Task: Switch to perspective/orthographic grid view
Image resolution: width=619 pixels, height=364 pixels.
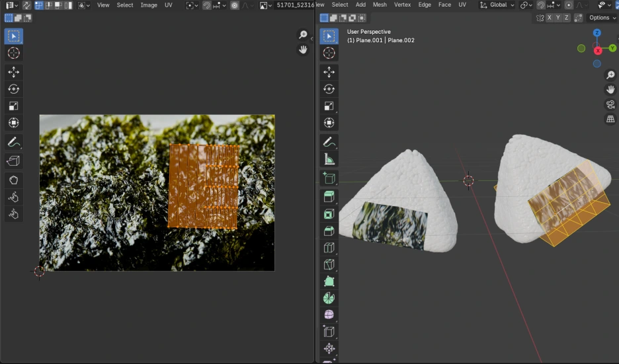Action: click(610, 120)
